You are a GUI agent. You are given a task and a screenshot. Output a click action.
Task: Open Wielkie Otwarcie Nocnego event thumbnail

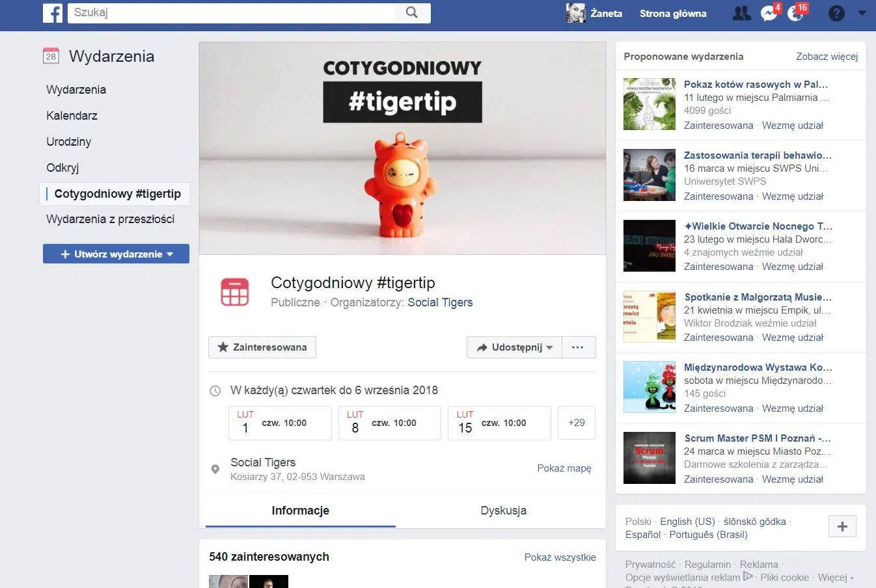point(650,245)
